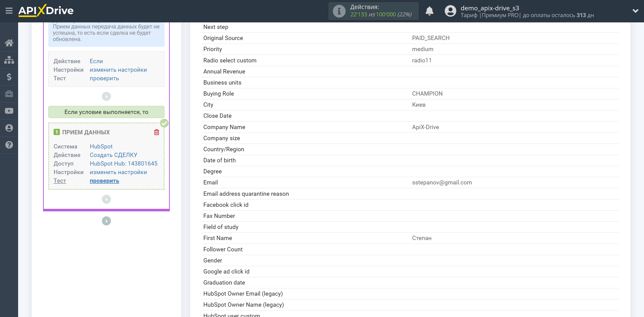Click the Degree label

(x=212, y=171)
